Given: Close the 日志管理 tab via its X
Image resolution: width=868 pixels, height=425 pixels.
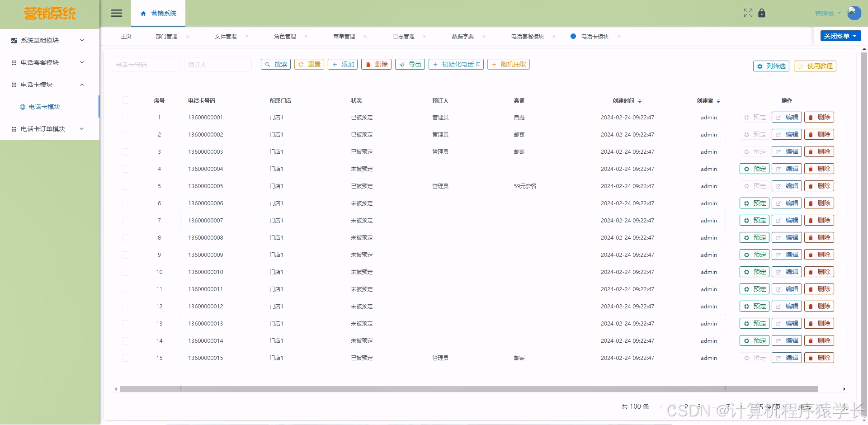Looking at the screenshot, I should click(425, 36).
